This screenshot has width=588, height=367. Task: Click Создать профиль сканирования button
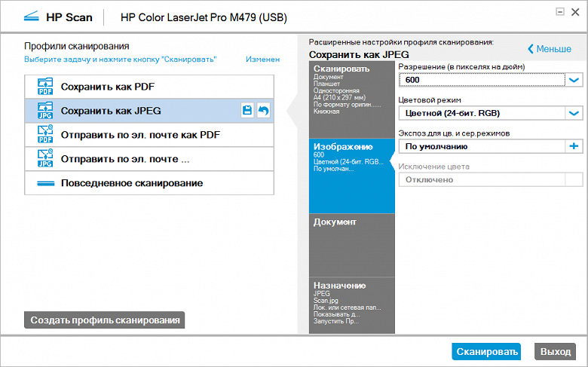click(x=105, y=320)
